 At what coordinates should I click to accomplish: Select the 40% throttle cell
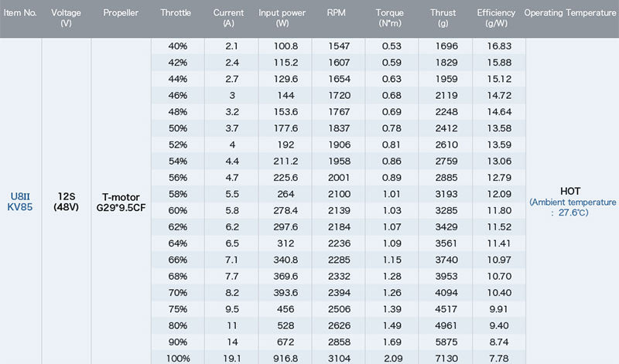click(x=177, y=46)
